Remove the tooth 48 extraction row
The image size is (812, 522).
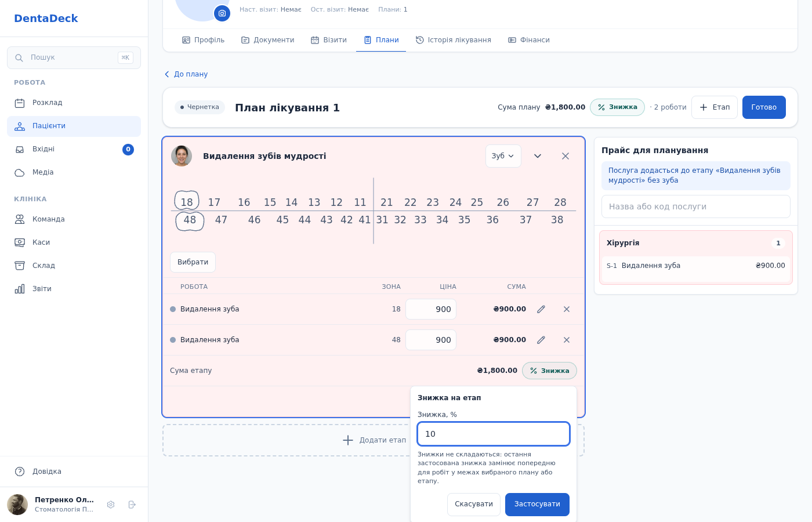(567, 340)
